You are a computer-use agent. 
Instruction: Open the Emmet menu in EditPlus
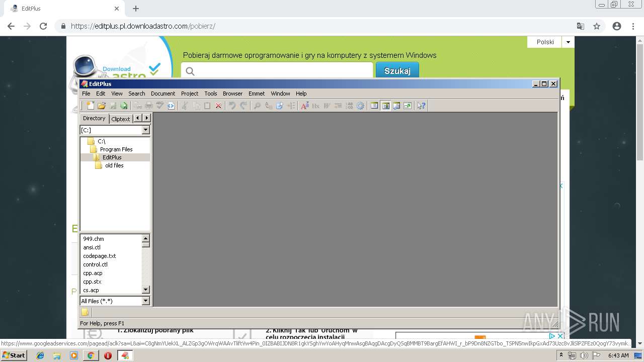pos(257,94)
